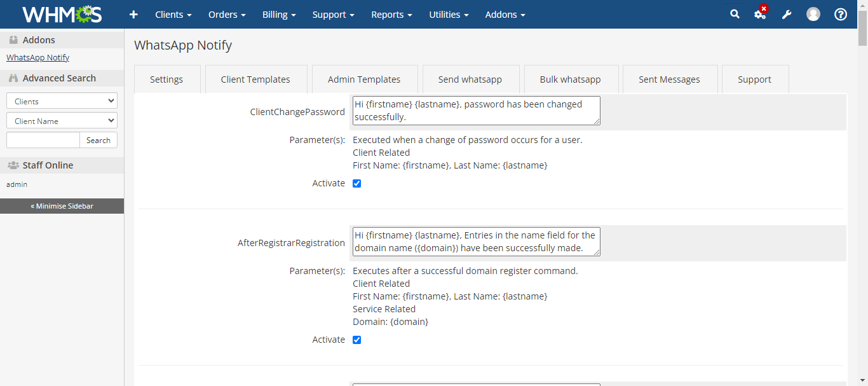Switch to the Sent Messages tab

tap(670, 79)
